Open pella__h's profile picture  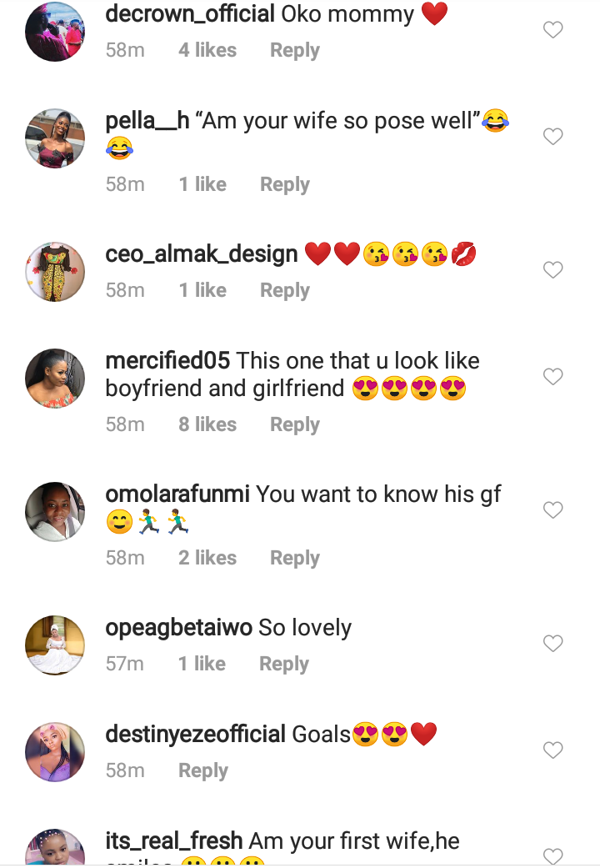(55, 138)
